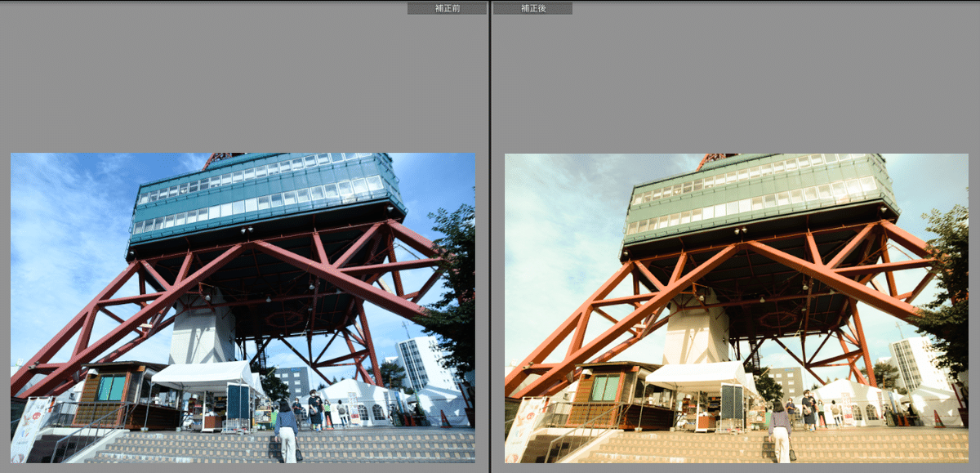This screenshot has height=473, width=980.
Task: Select the before-correction photo
Action: coord(243,307)
